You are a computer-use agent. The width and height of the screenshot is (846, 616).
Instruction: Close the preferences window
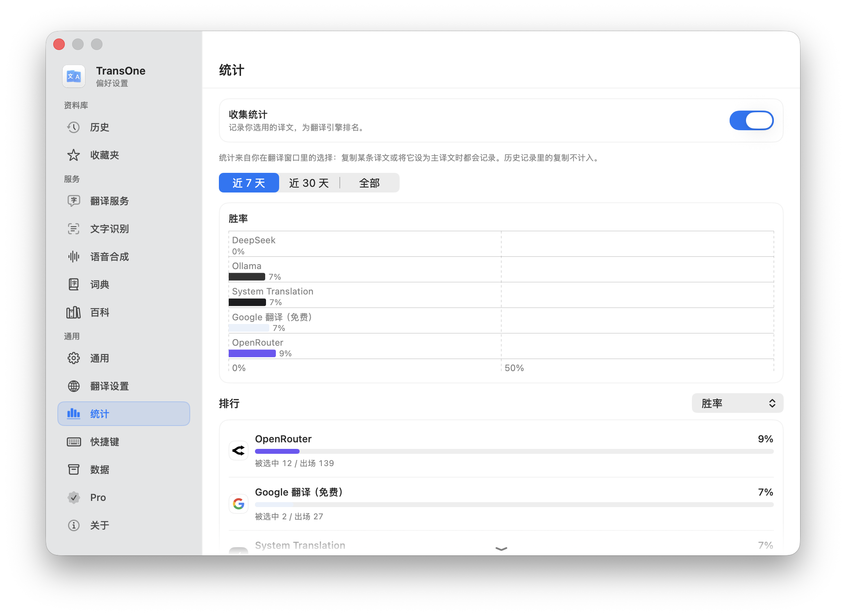click(x=59, y=44)
